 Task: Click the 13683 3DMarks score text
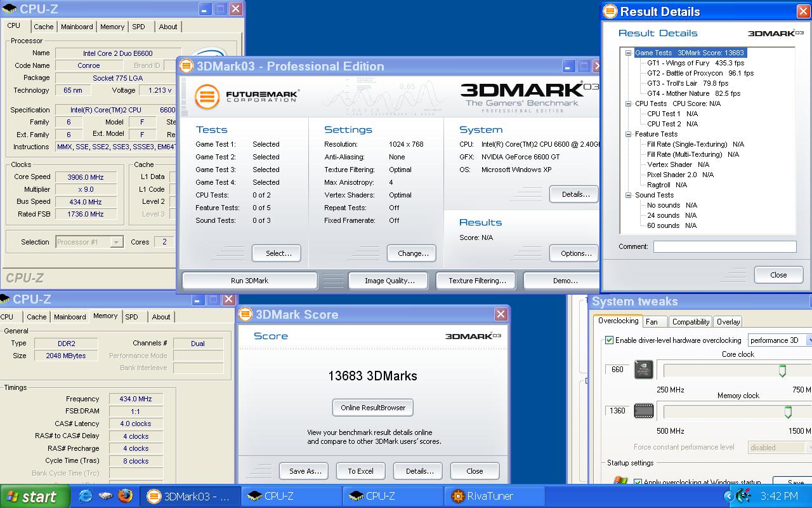tap(372, 376)
